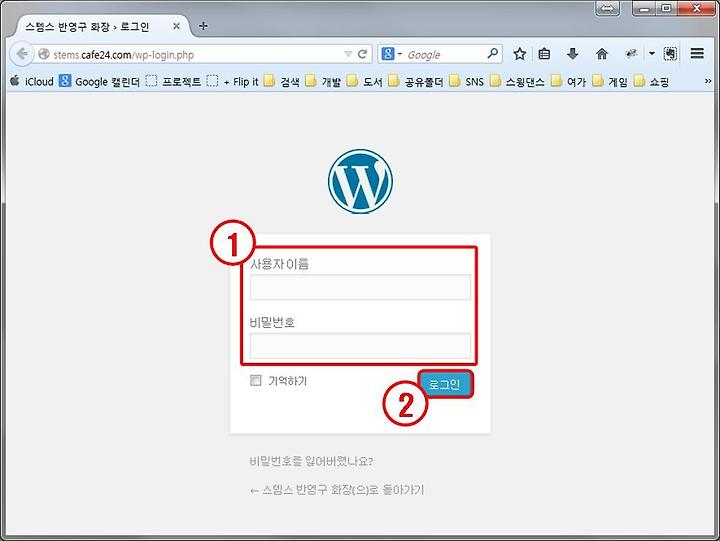This screenshot has height=541, width=720.
Task: Click the 비밀번호 password field
Action: click(x=360, y=345)
